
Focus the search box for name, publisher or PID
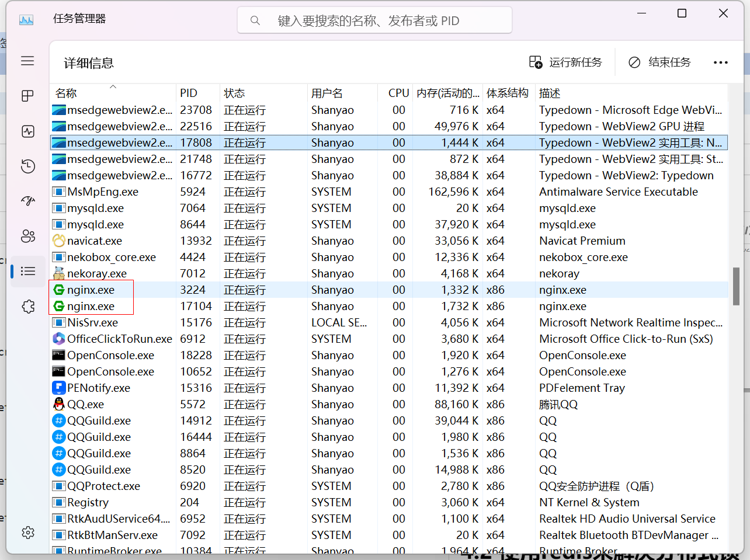pyautogui.click(x=374, y=20)
